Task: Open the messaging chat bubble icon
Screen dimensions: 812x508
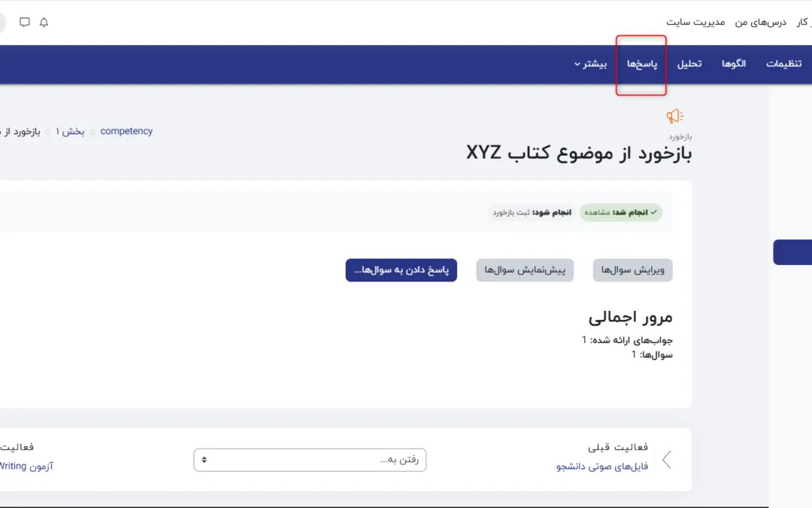Action: pyautogui.click(x=25, y=23)
